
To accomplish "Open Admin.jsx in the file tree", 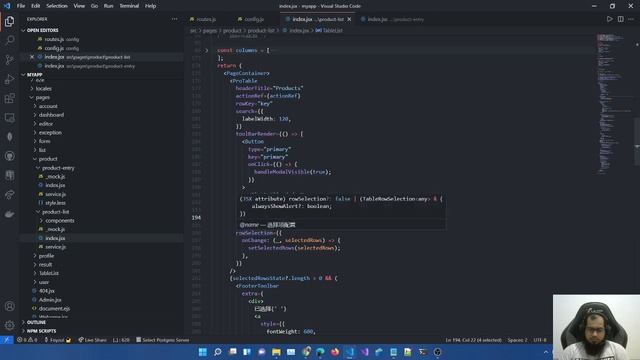I will tap(50, 300).
